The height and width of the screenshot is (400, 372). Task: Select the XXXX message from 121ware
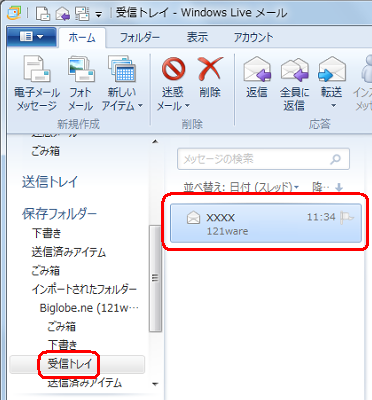(266, 223)
